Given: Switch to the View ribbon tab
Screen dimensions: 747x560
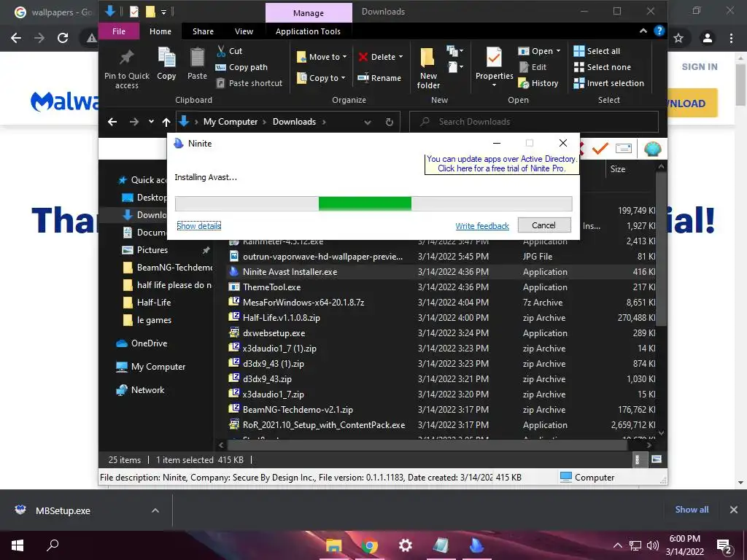Looking at the screenshot, I should click(x=244, y=31).
